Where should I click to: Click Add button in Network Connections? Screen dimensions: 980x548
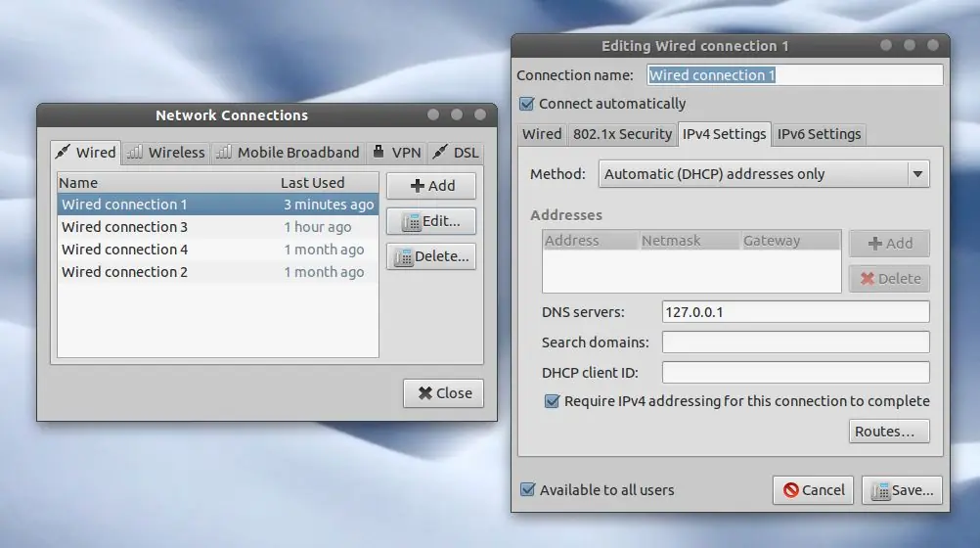(x=431, y=186)
